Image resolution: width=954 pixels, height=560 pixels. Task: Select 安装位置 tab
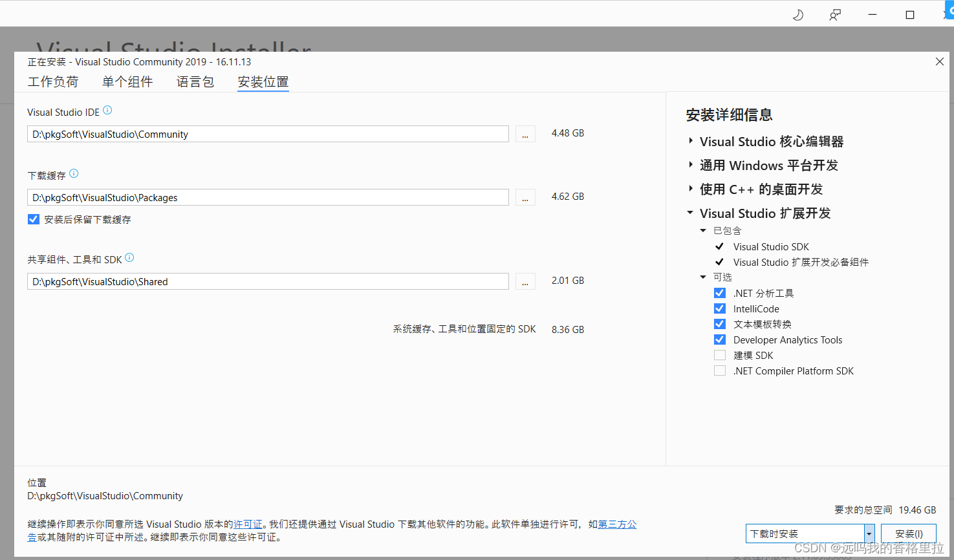[263, 81]
